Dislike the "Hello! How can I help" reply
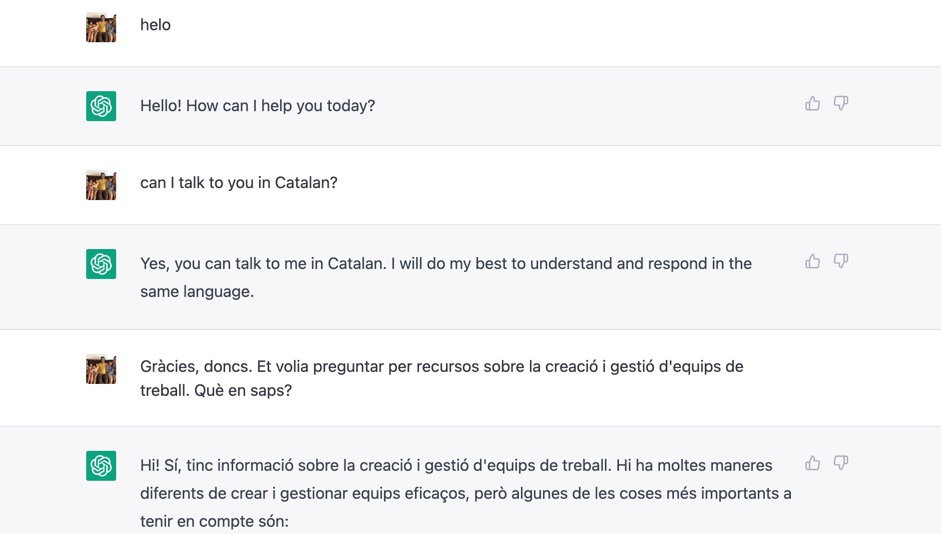Viewport: 941px width, 534px height. pos(841,103)
